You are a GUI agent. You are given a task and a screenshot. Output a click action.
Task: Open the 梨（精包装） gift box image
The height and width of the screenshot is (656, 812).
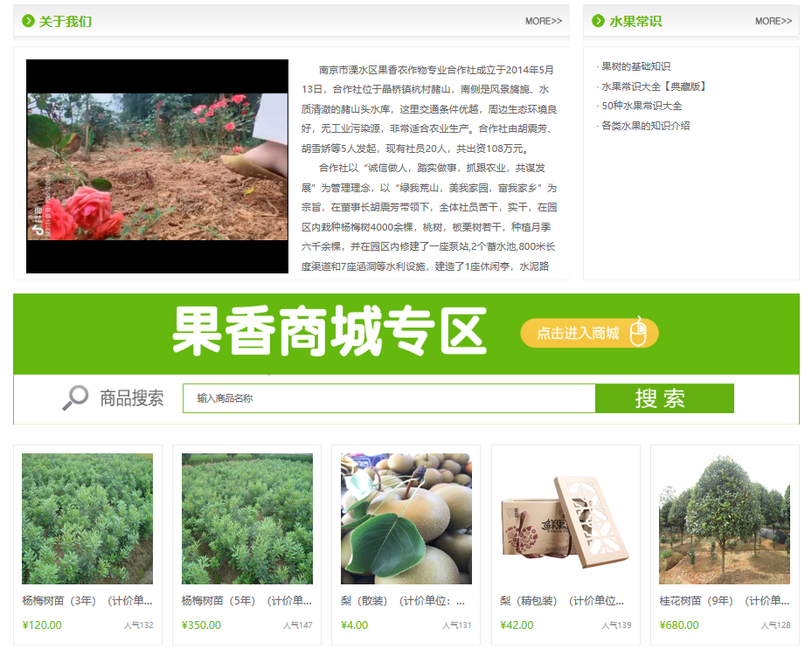pos(566,518)
